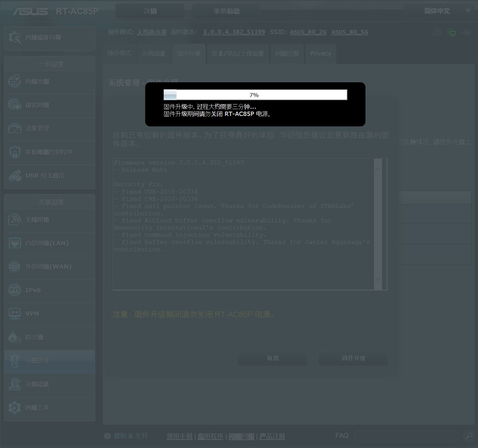Screen dimensions: 478x448
Task: Select the 流量管理 gauge icon
Action: tap(15, 128)
